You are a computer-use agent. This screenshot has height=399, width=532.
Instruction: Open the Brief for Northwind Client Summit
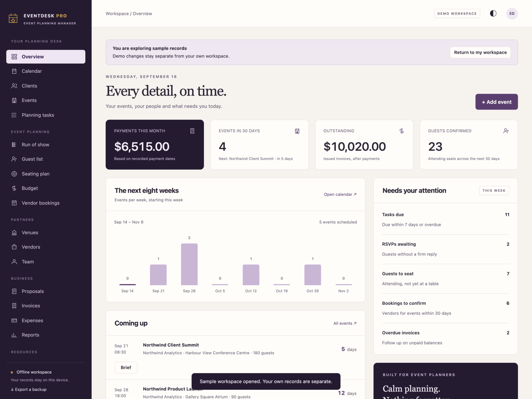click(126, 367)
